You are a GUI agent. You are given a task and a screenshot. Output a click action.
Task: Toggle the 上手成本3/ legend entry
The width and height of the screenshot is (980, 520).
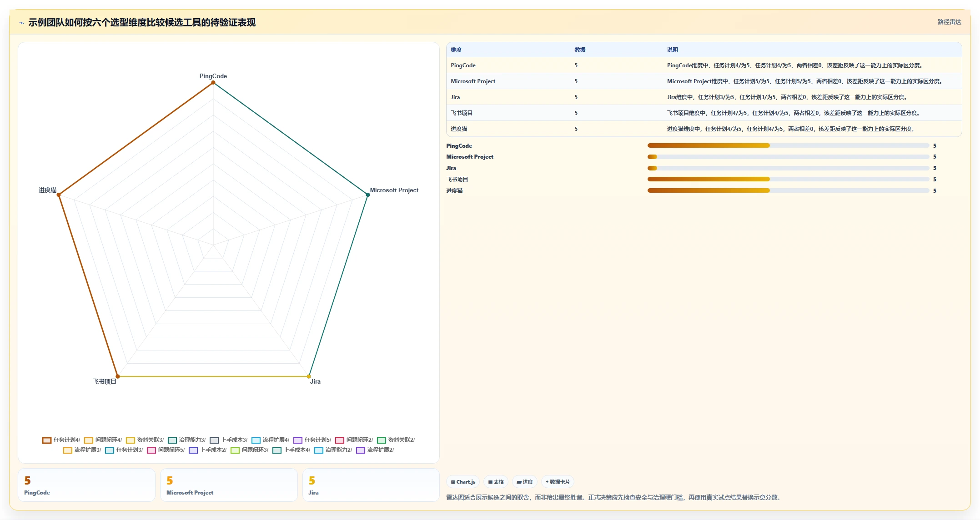coord(228,440)
